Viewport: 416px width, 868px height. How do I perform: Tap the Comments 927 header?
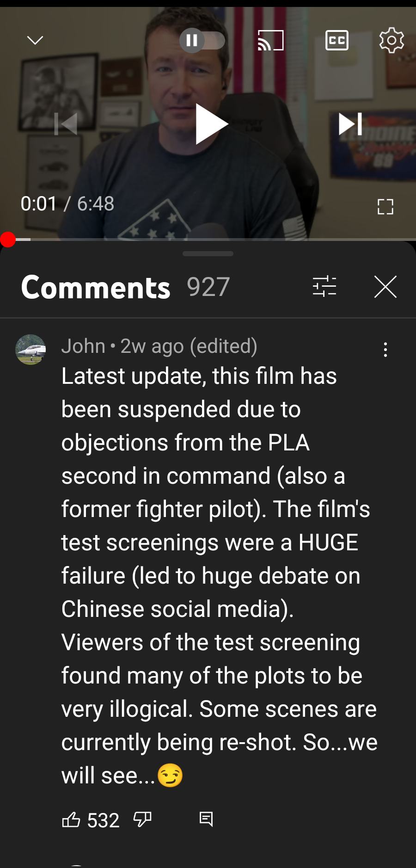point(125,287)
